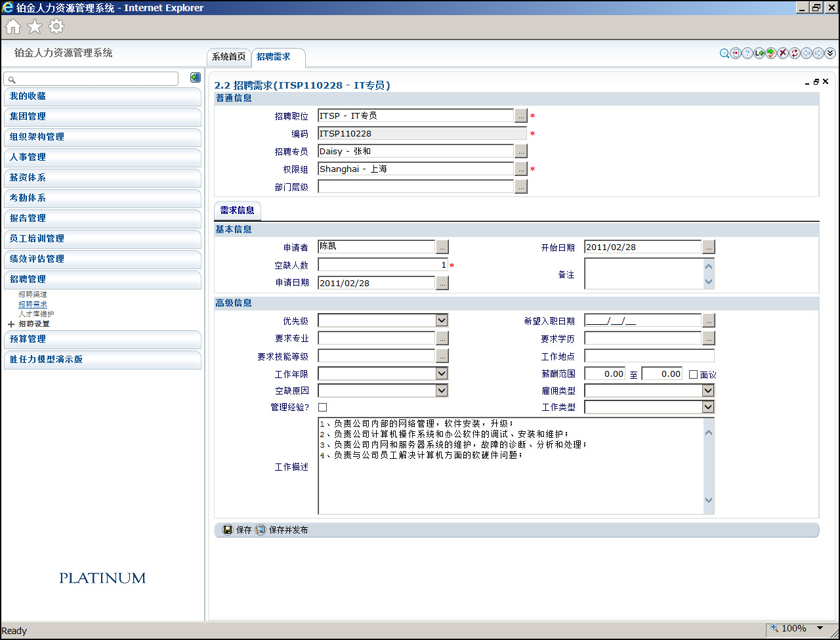Click the save and publish icon
Screen dimensions: 840x640
(x=261, y=530)
